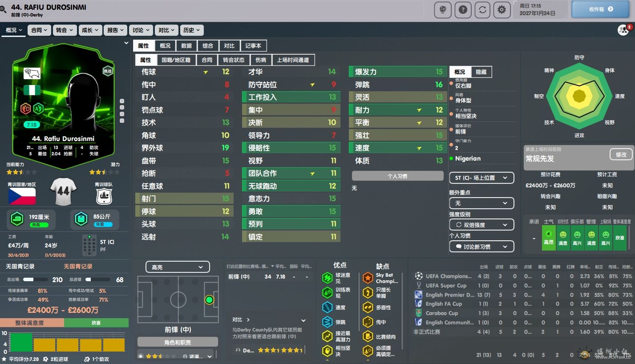Viewport: 635px width, 364px height.
Task: Click the orange D foot hexagon icon
Action: click(x=26, y=108)
